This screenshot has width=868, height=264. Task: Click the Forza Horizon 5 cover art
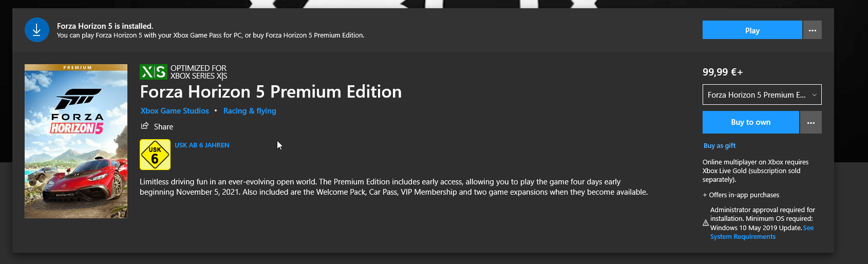coord(76,141)
